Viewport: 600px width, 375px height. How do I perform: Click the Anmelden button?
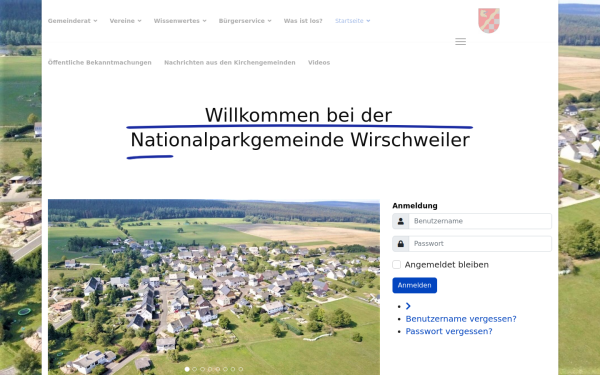[x=414, y=285]
